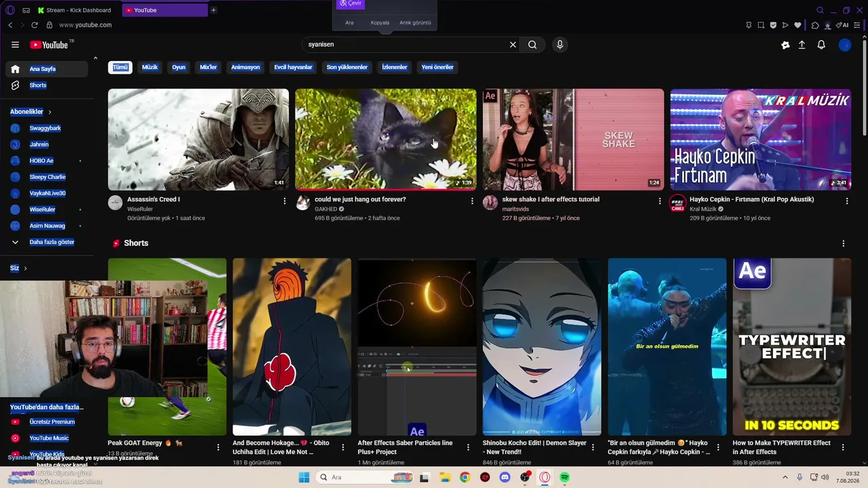This screenshot has width=868, height=488.
Task: Click the taskbar volume speaker icon
Action: click(x=825, y=477)
